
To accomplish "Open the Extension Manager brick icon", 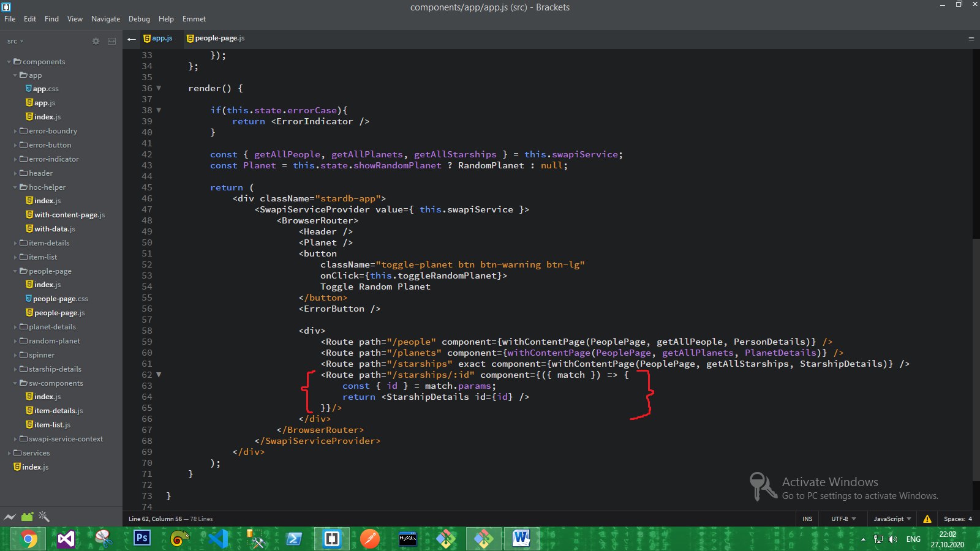I will coord(27,517).
